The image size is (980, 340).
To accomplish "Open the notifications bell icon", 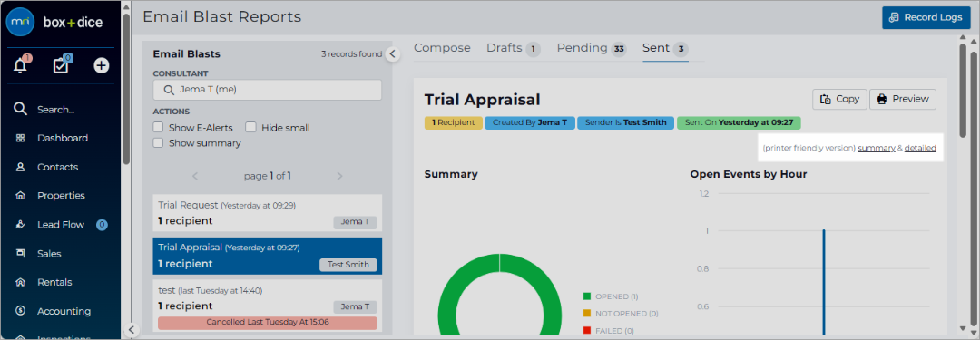I will tap(21, 65).
